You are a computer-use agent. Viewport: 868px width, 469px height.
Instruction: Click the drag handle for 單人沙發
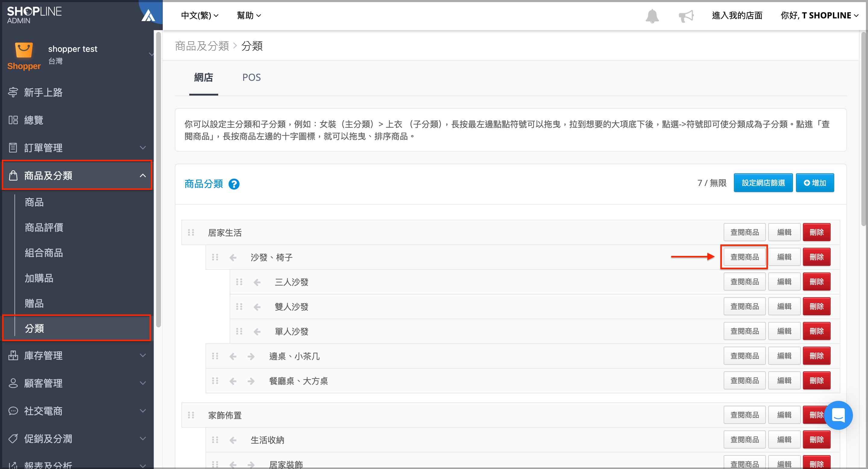239,332
